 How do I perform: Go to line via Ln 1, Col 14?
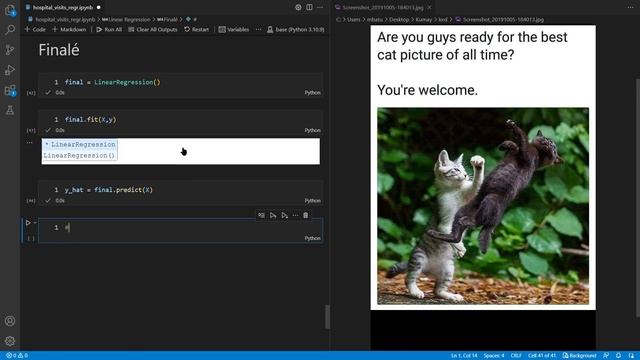464,356
